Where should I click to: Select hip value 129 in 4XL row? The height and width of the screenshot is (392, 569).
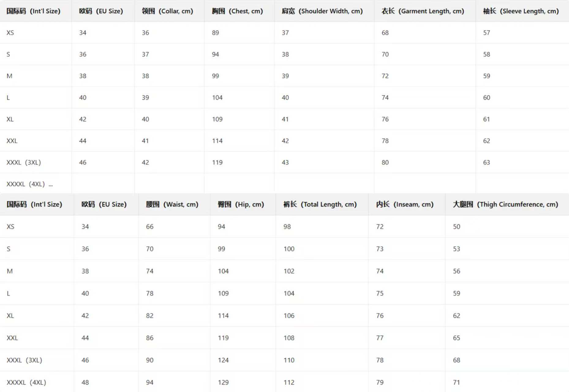click(x=223, y=382)
